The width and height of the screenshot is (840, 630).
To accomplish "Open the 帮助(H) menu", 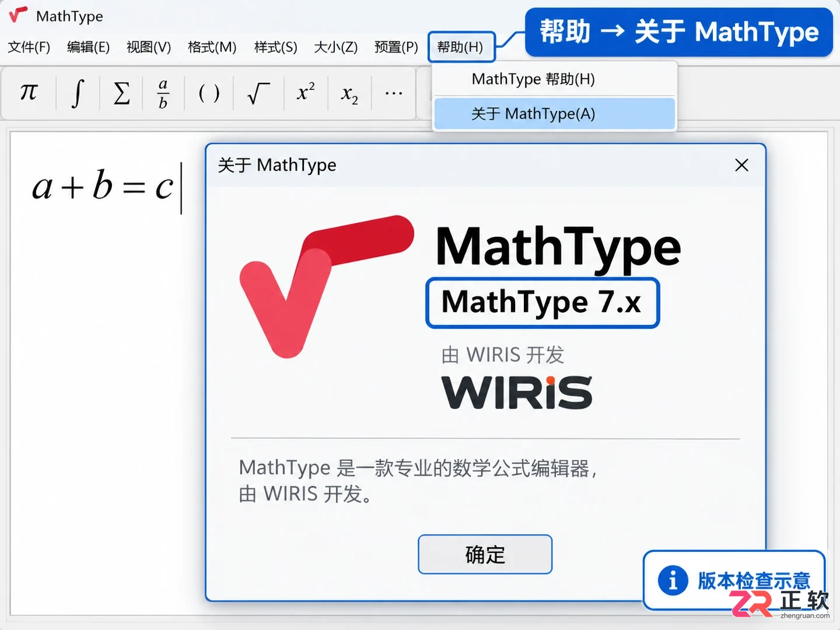I will pos(461,47).
